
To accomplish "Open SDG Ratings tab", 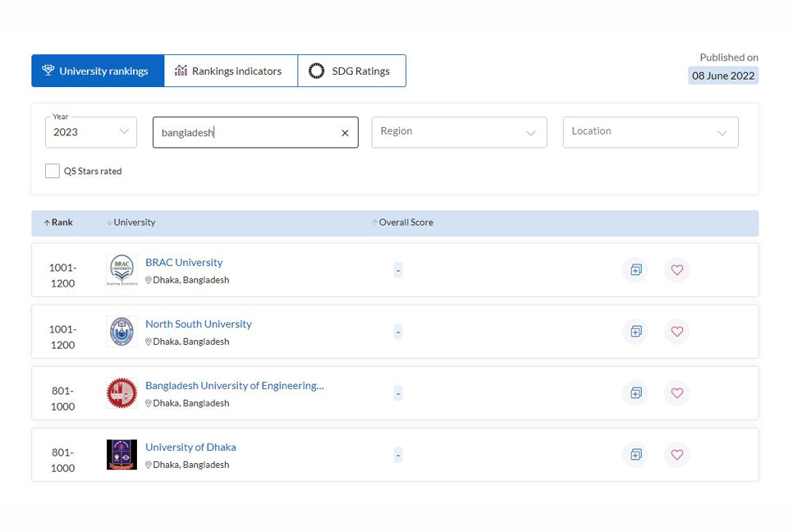I will [x=352, y=71].
